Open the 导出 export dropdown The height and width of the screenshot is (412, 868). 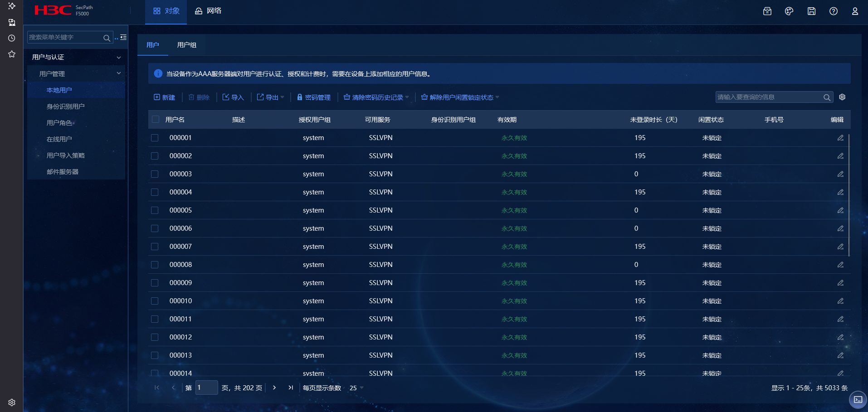271,97
